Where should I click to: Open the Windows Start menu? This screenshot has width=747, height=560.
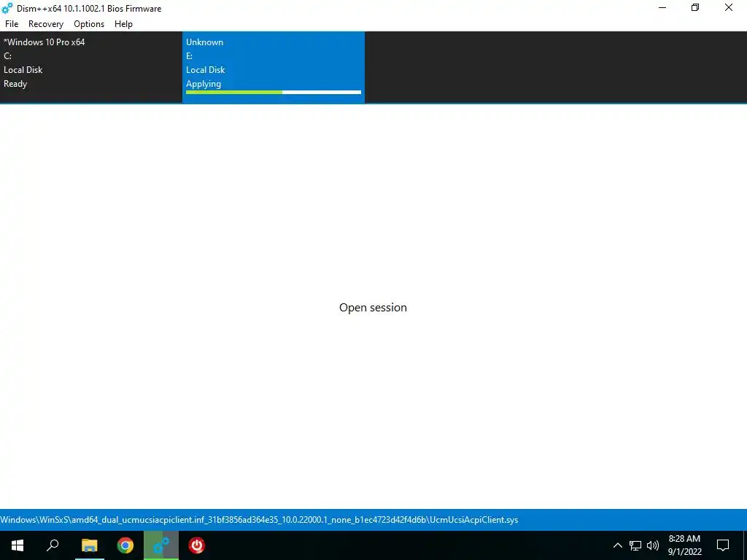[18, 545]
